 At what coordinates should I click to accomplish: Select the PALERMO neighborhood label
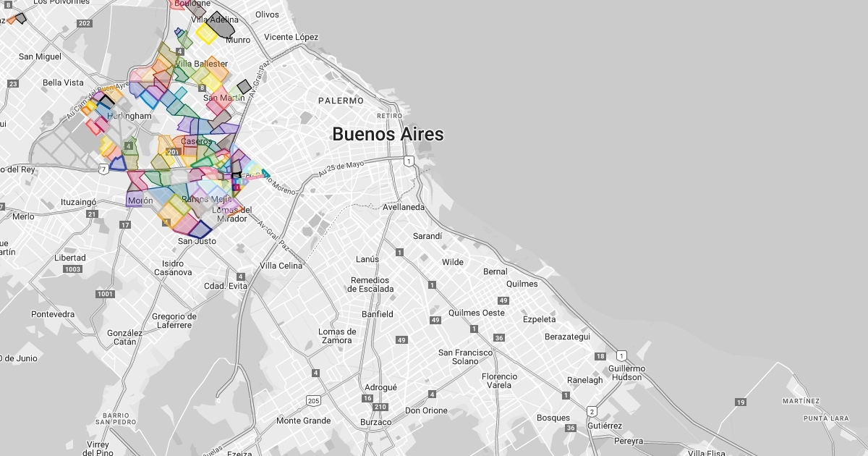[x=340, y=101]
